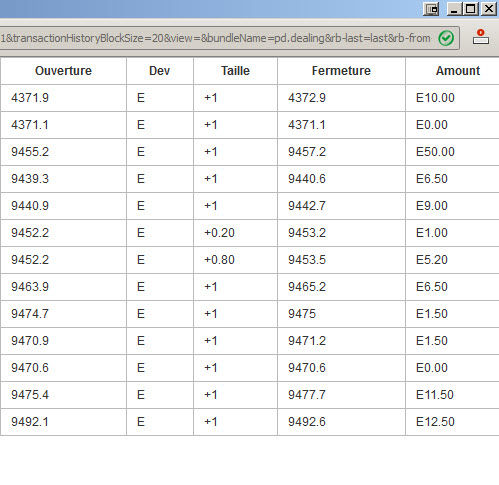Minimize the window

[454, 9]
